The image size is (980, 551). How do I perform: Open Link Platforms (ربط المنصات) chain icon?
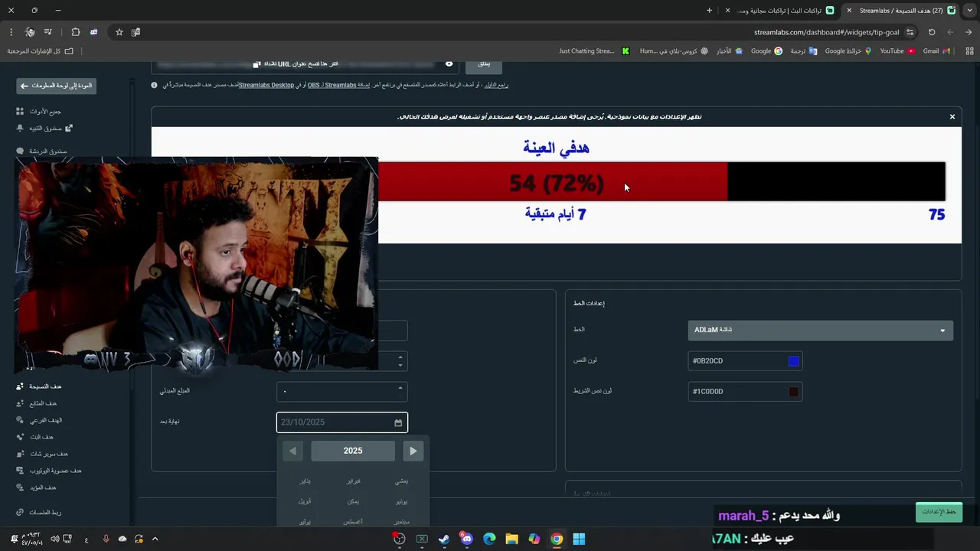pyautogui.click(x=20, y=512)
